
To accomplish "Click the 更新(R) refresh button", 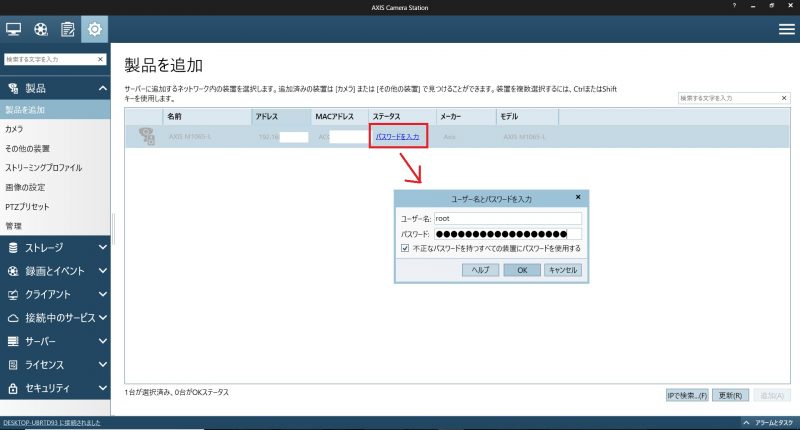I will pos(730,395).
